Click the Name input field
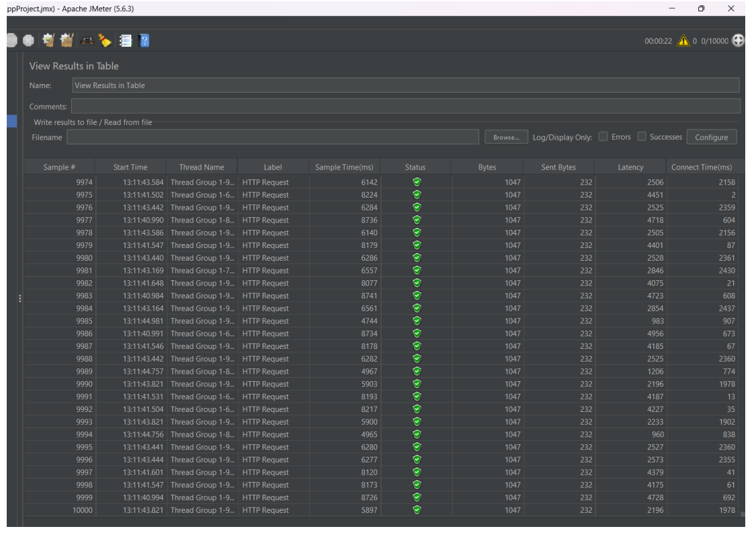The height and width of the screenshot is (533, 756). (405, 85)
